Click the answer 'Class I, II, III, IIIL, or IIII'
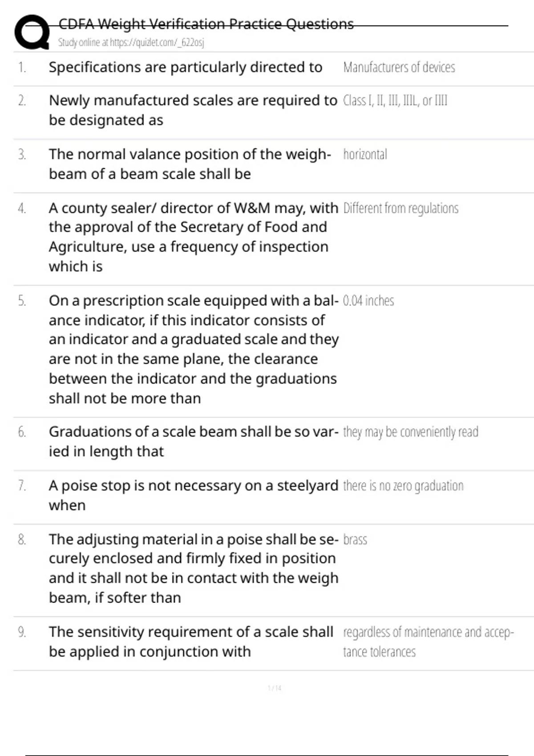The image size is (534, 756). tap(395, 101)
